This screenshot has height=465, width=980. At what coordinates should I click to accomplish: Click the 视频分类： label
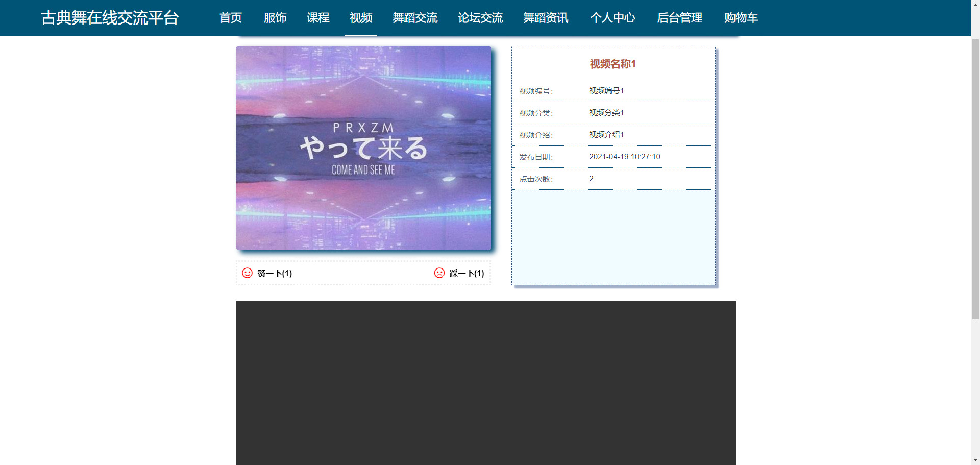(x=536, y=113)
